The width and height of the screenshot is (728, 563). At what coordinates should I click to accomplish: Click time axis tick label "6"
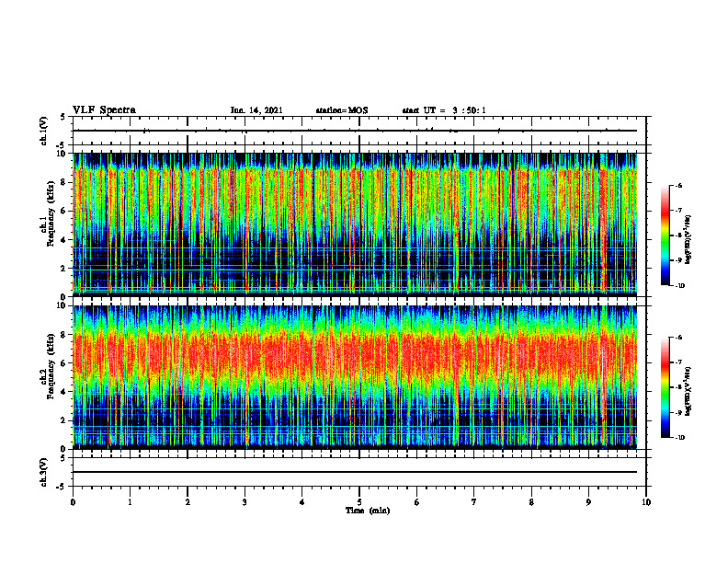417,502
